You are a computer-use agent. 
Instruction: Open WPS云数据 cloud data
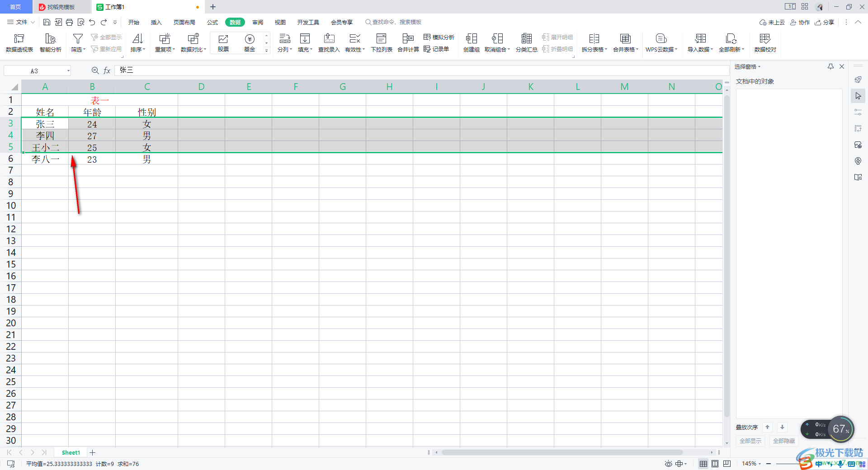[x=661, y=43]
